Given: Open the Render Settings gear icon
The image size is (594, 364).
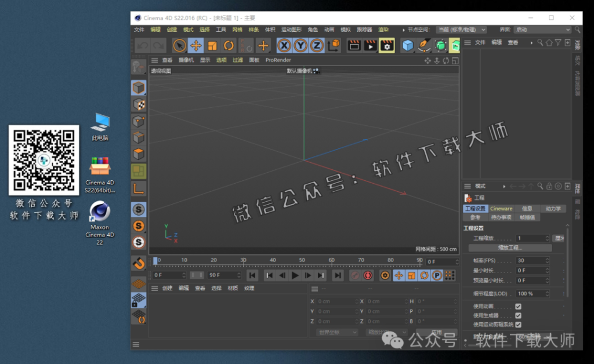Looking at the screenshot, I should 386,45.
